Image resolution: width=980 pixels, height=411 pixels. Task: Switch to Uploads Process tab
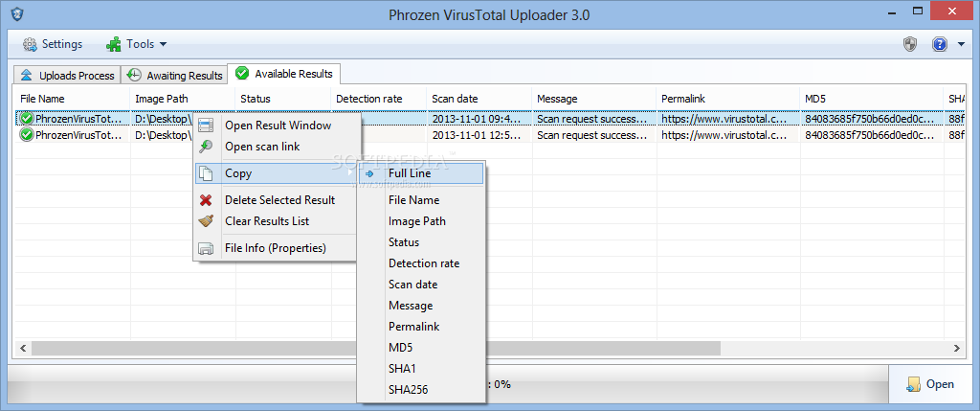(x=68, y=75)
